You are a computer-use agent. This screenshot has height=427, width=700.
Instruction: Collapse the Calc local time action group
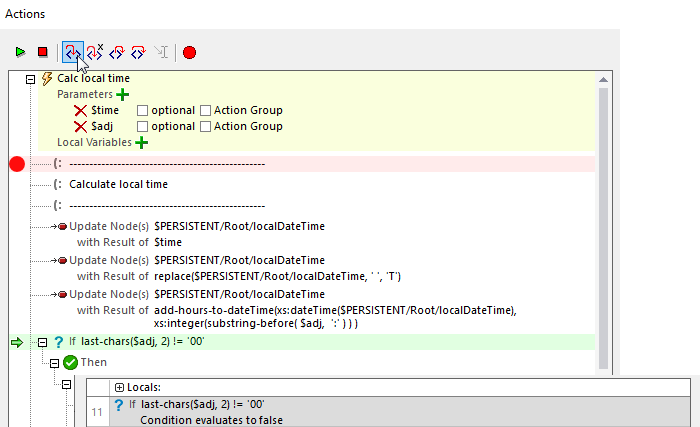30,79
